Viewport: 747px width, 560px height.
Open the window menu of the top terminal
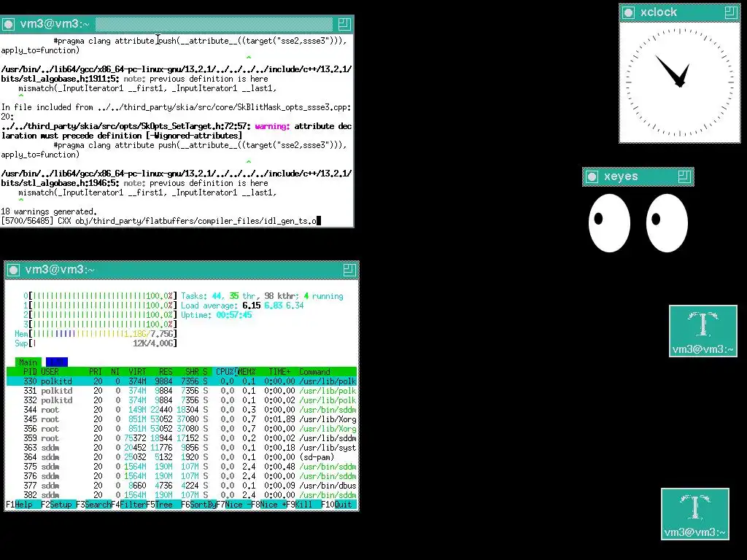pos(8,24)
